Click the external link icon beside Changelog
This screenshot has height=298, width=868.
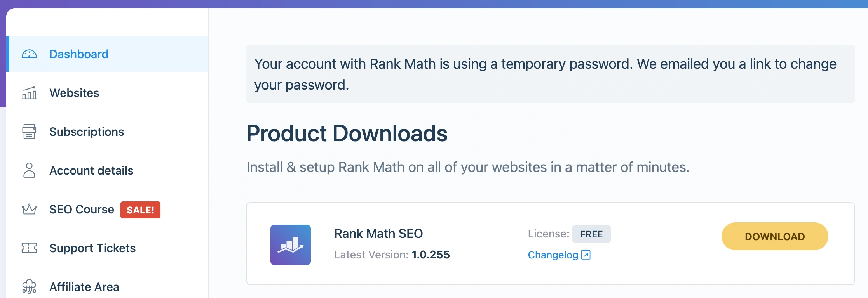586,255
